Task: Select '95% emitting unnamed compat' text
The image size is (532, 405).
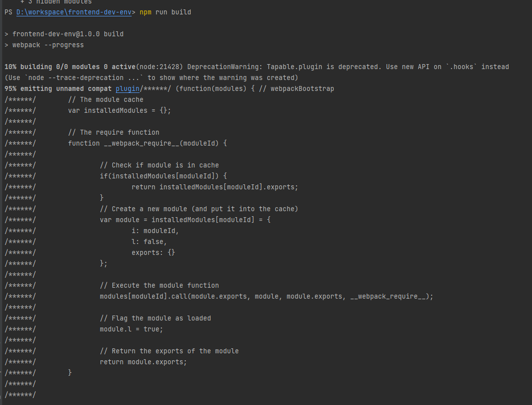Action: coord(58,88)
